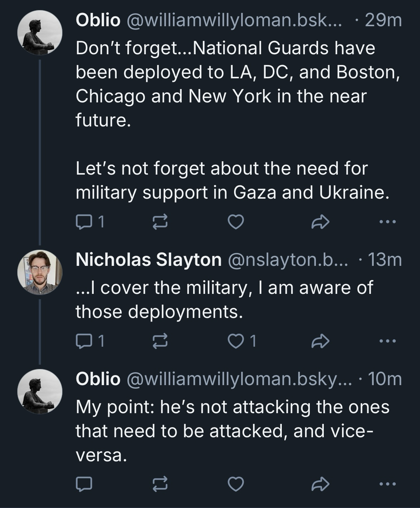
Task: Open more options on Oblio's first post
Action: [x=388, y=222]
